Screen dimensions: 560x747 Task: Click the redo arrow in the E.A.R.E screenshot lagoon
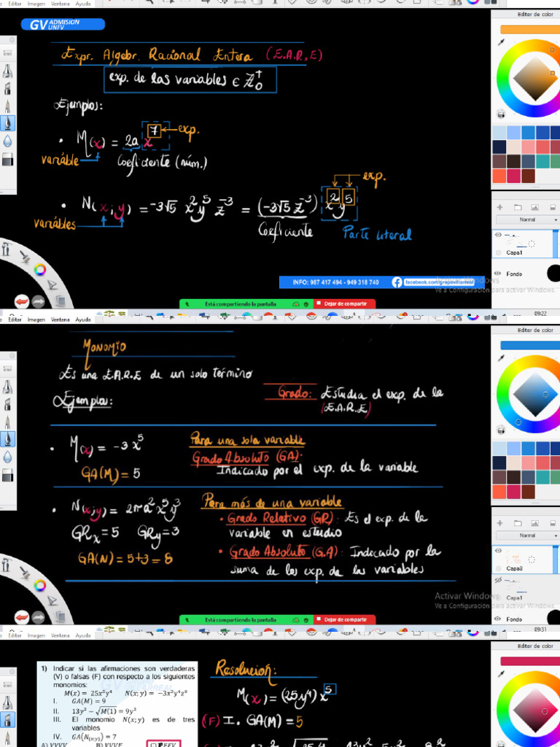(x=38, y=301)
